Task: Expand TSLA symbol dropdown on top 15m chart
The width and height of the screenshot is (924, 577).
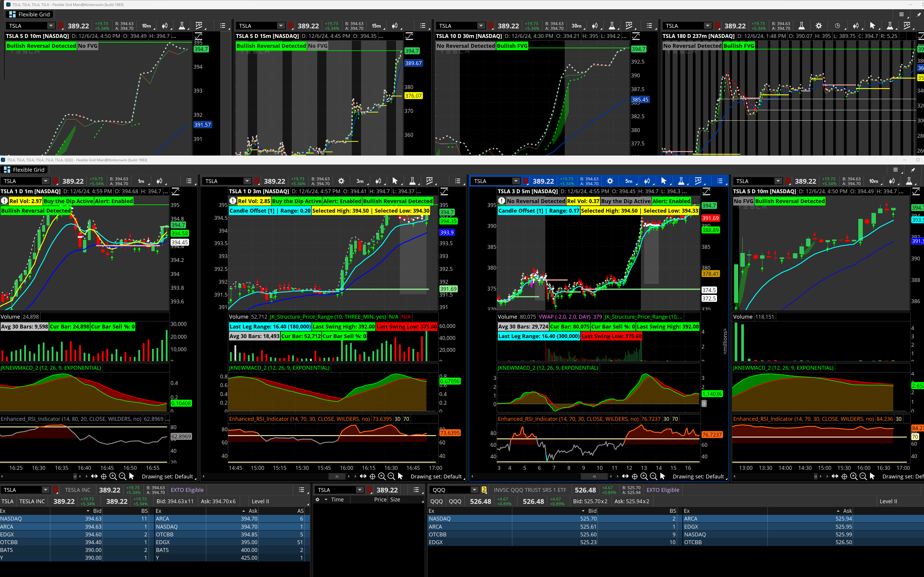Action: 281,26
